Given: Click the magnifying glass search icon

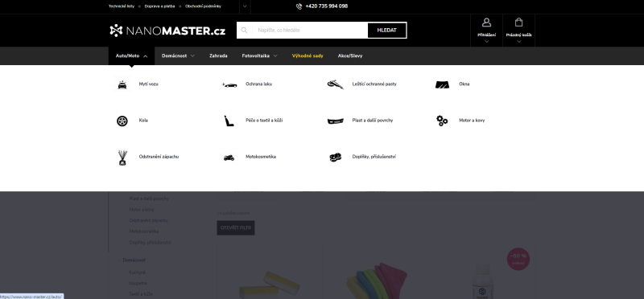Looking at the screenshot, I should click(x=244, y=31).
